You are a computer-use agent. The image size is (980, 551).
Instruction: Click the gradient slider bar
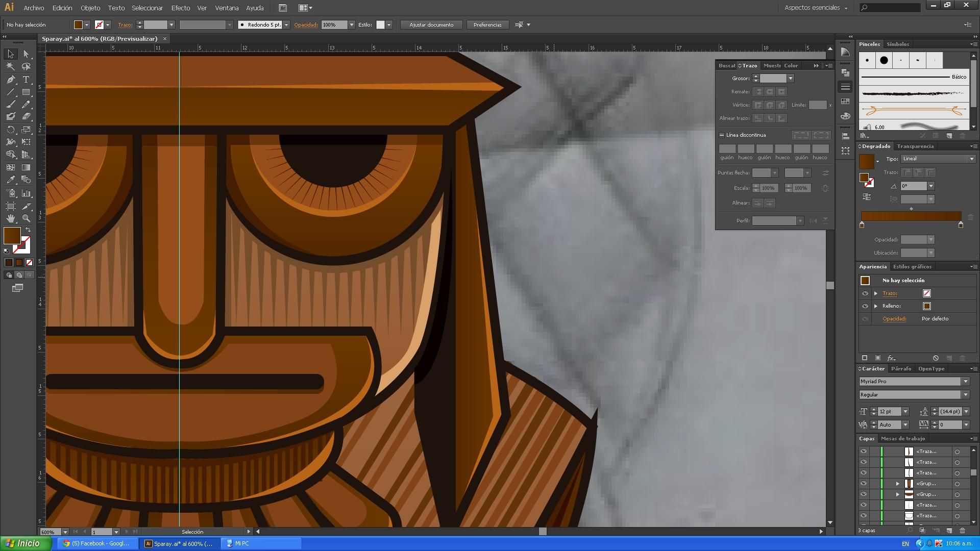[911, 216]
